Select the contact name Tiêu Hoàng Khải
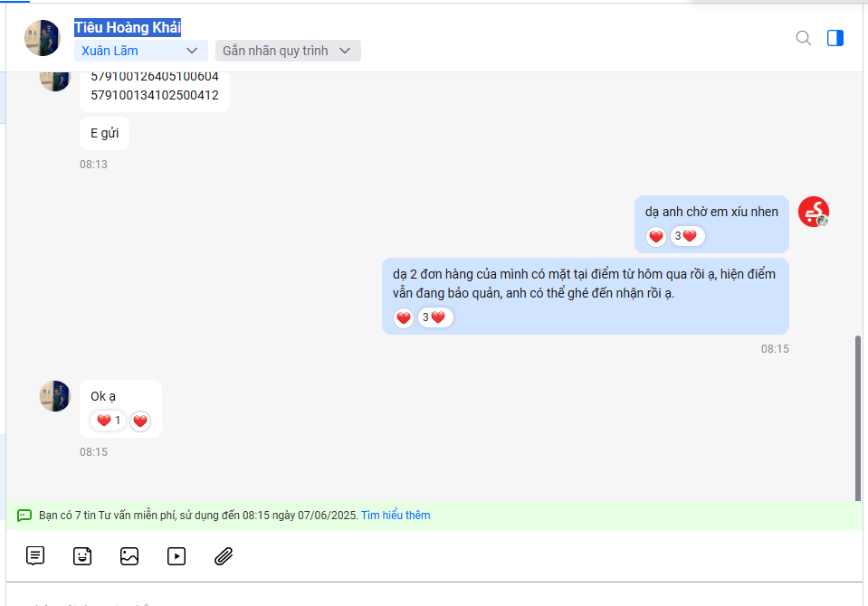Image resolution: width=868 pixels, height=606 pixels. (x=128, y=28)
